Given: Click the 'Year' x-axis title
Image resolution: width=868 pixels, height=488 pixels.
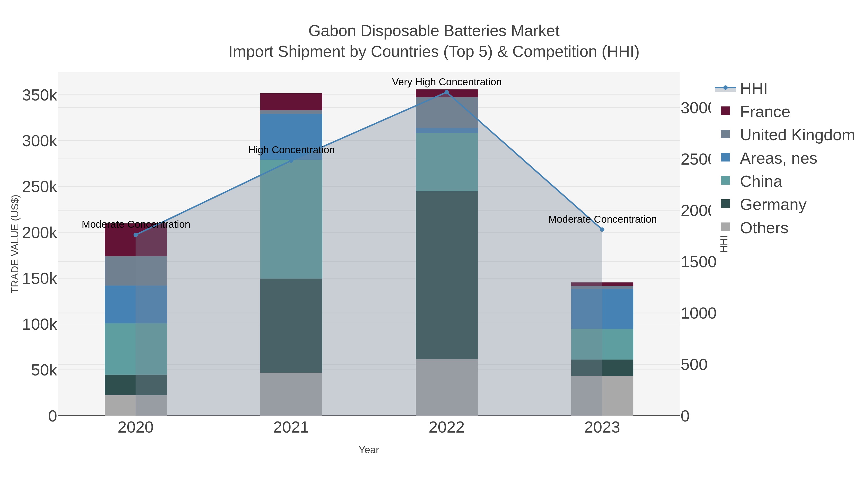Looking at the screenshot, I should click(369, 450).
